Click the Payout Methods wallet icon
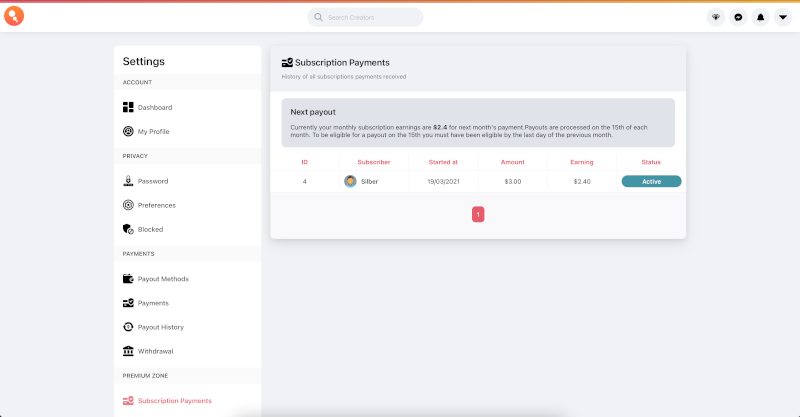The height and width of the screenshot is (417, 800). point(128,278)
